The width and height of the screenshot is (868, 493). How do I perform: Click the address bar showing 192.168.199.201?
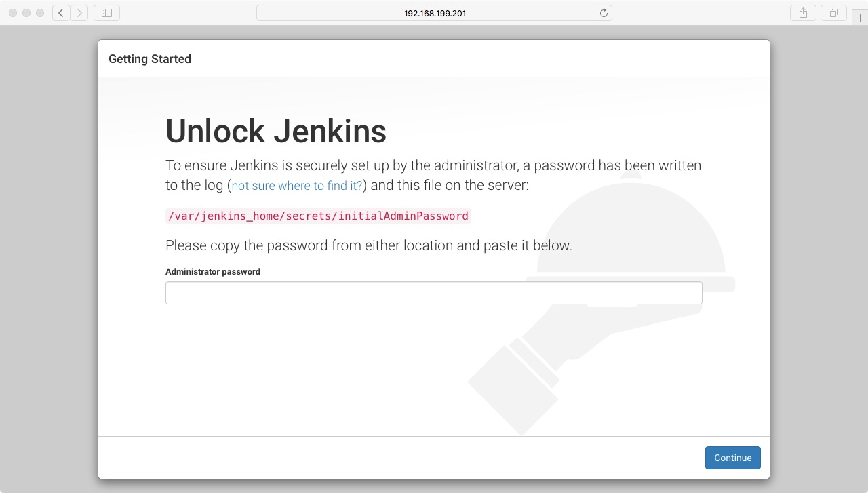click(x=434, y=13)
